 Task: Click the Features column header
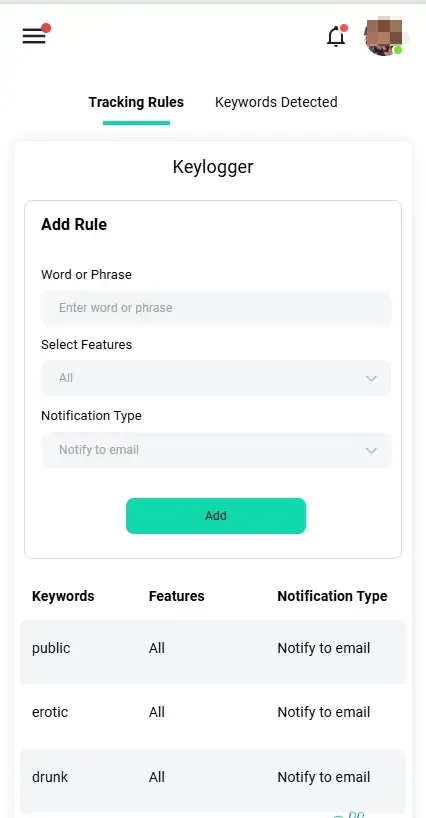(x=177, y=596)
